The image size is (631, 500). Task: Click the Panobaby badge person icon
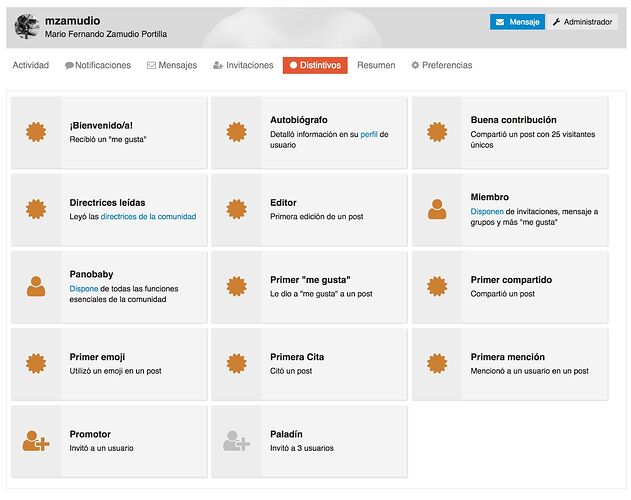[36, 286]
